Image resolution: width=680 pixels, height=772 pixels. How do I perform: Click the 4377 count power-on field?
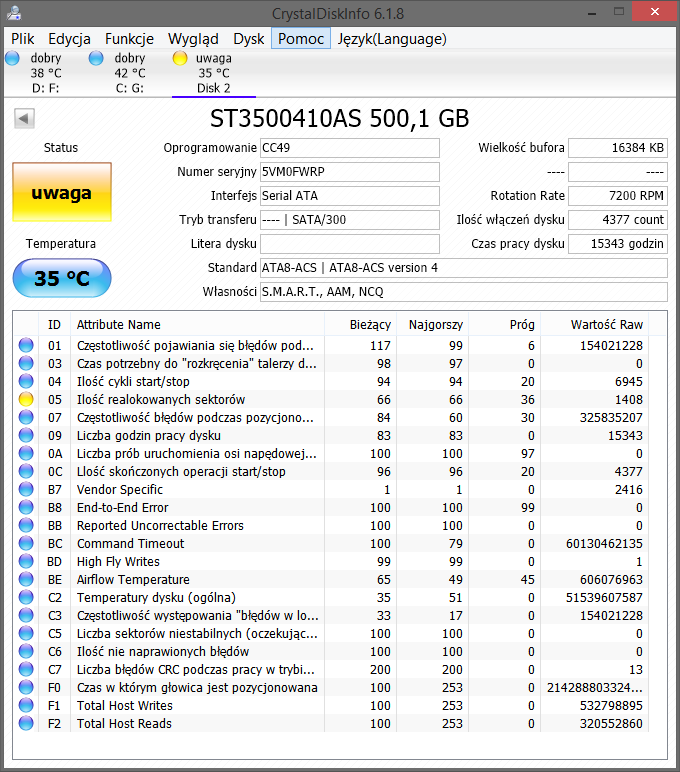click(x=618, y=220)
